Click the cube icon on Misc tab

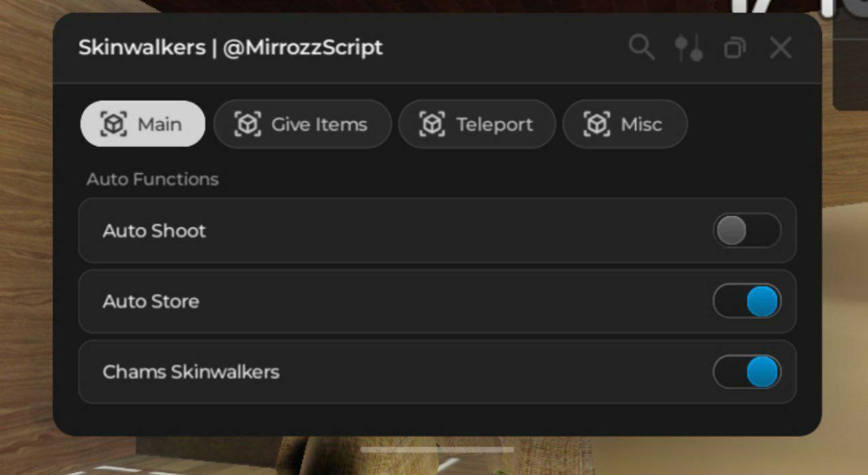tap(597, 124)
